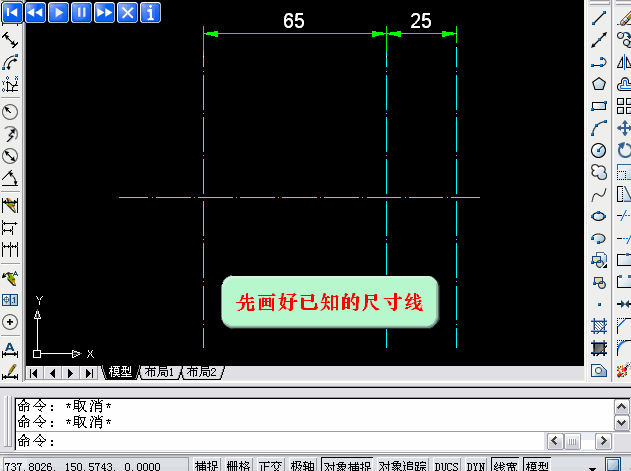This screenshot has height=471, width=631.
Task: Go to last layout tab using arrow
Action: coord(89,373)
